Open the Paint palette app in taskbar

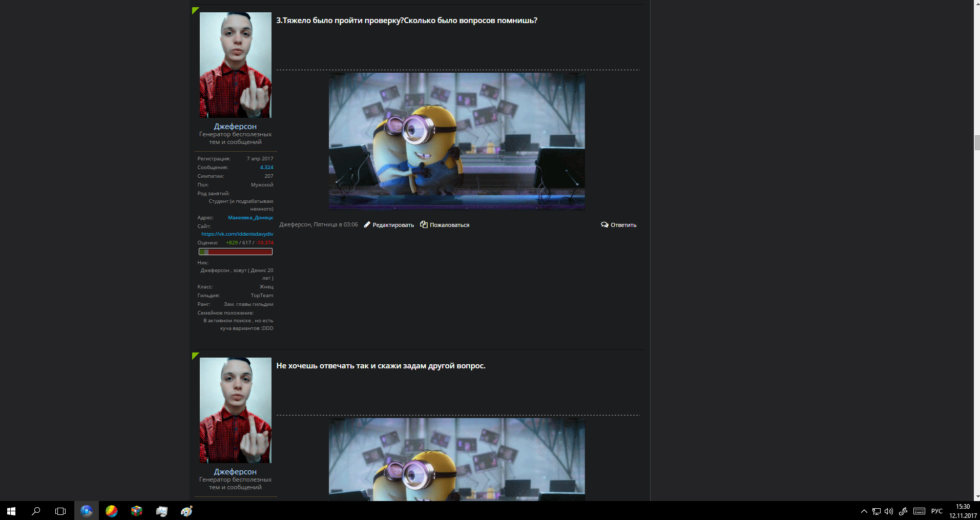(186, 511)
